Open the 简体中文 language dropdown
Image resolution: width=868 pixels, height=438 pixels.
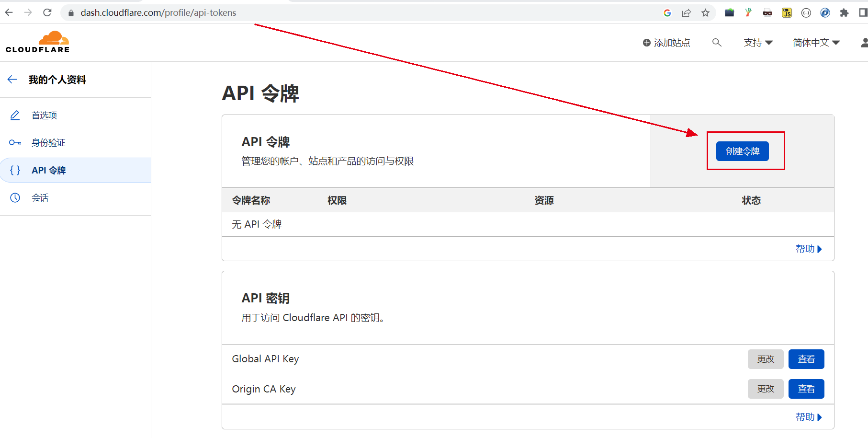pyautogui.click(x=816, y=43)
